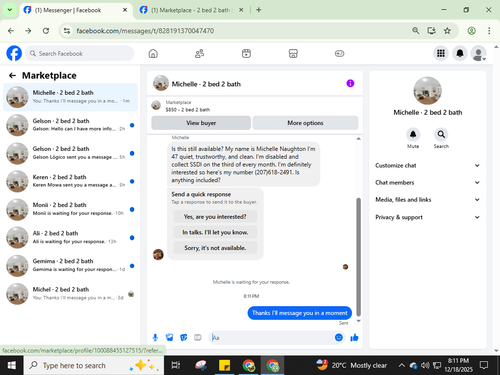Switch to Marketplace - 2 bed 2 bath tab
This screenshot has width=500, height=375.
[x=190, y=10]
